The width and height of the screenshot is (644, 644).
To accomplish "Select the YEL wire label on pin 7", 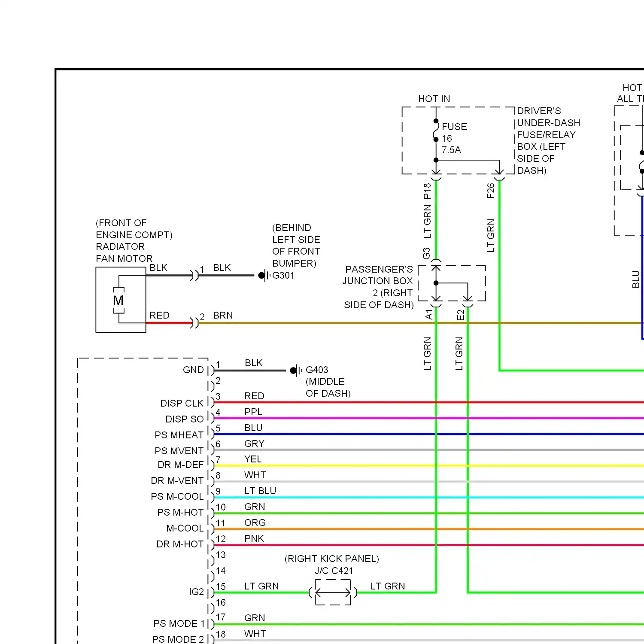I will tap(253, 459).
